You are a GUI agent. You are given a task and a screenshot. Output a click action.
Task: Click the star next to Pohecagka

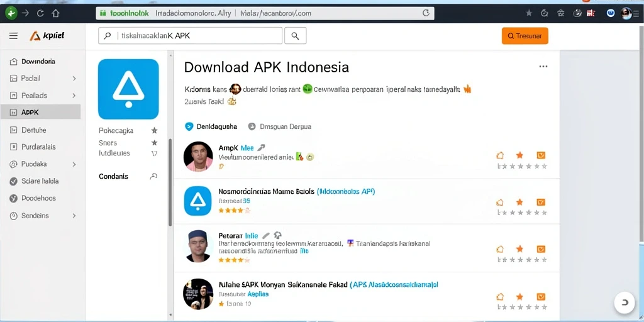point(155,131)
